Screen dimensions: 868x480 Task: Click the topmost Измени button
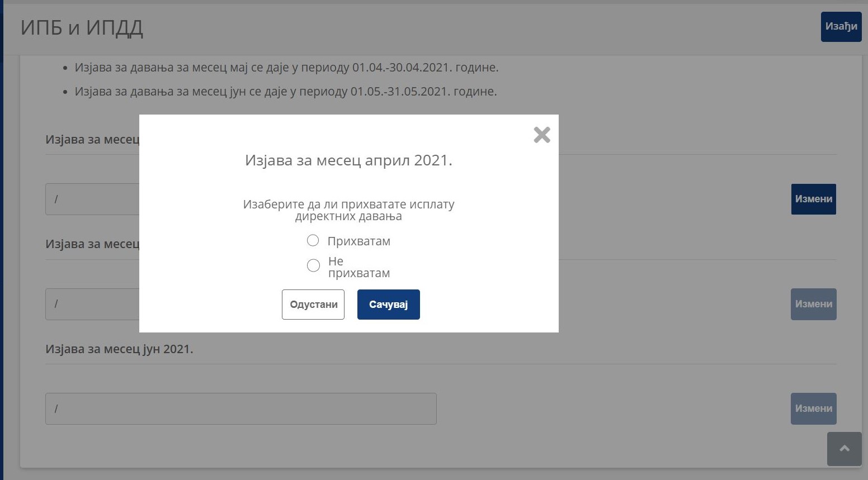814,199
